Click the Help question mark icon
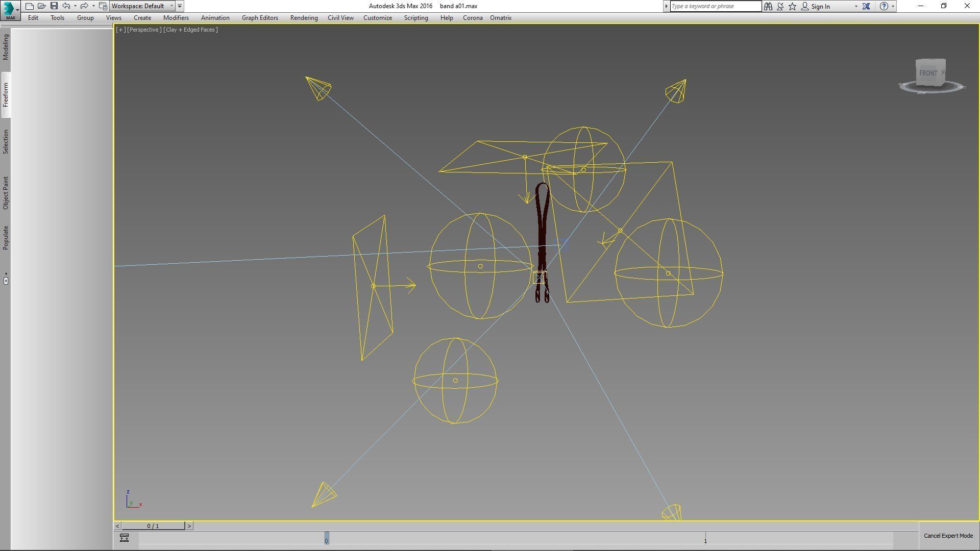The width and height of the screenshot is (980, 551). point(884,6)
